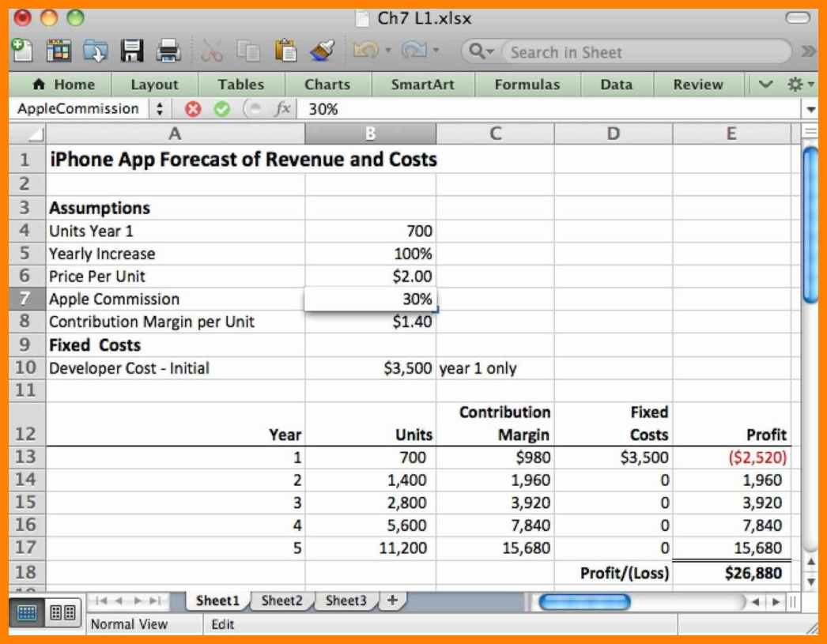Screen dimensions: 827x644
Task: Click the horizontal scrollbar thumb
Action: [x=584, y=601]
